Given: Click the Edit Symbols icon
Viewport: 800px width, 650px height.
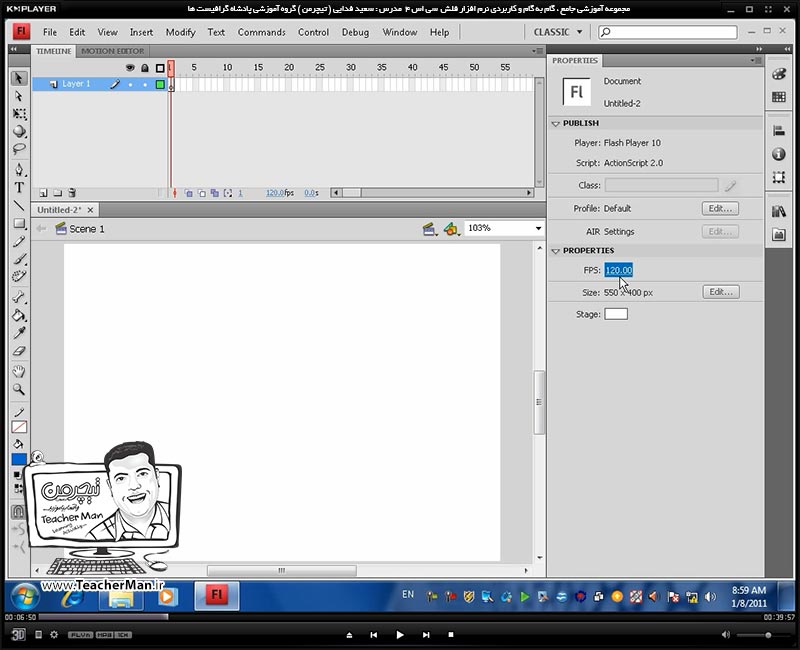Looking at the screenshot, I should [451, 229].
